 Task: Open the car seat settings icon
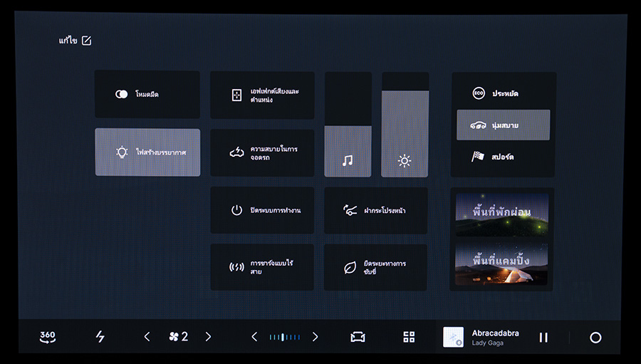358,337
